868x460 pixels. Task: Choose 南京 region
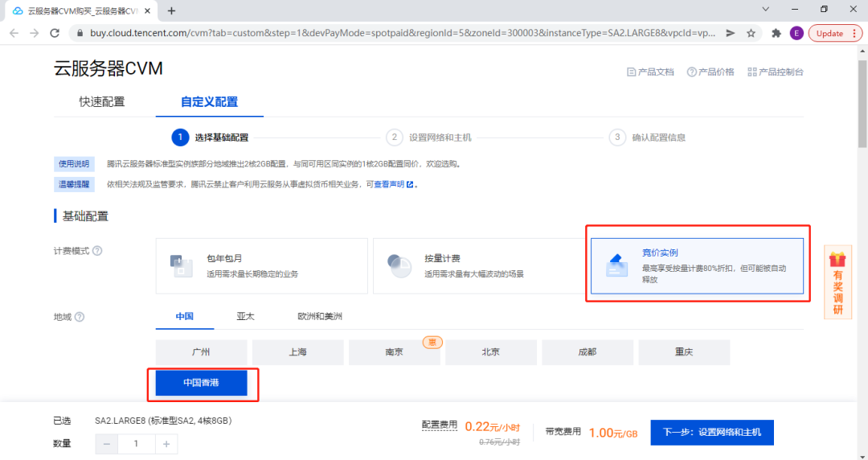click(x=394, y=352)
